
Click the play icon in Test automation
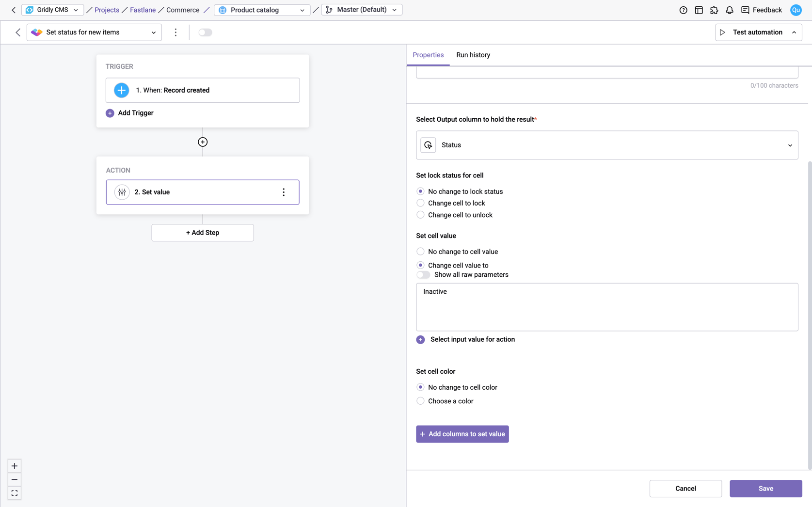(722, 32)
